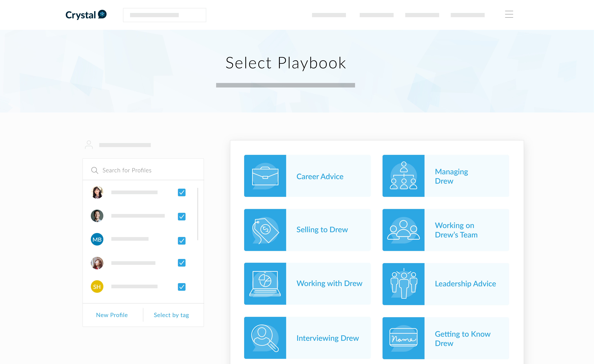Select the Career Advice playbook icon
This screenshot has width=594, height=364.
coord(265,176)
